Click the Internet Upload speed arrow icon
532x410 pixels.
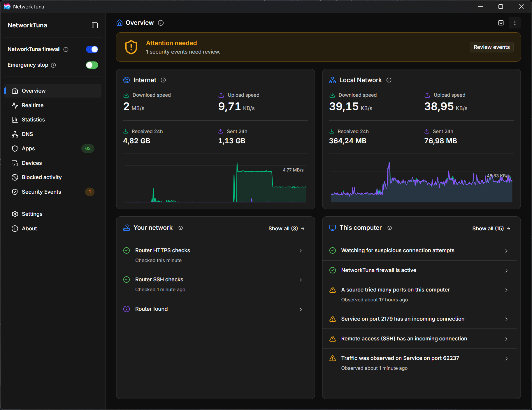pos(221,95)
